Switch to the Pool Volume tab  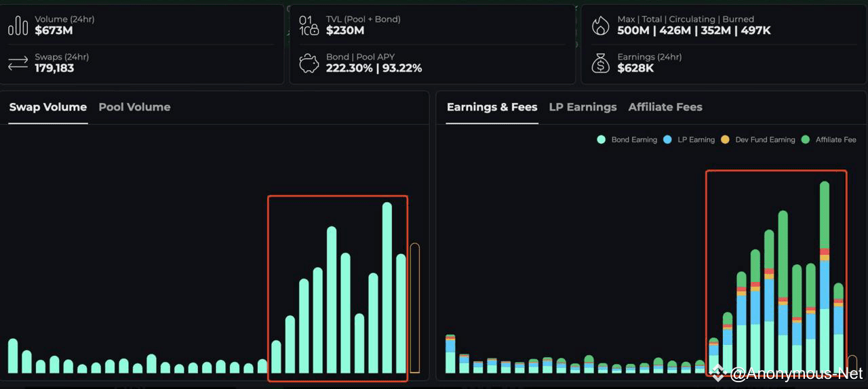[134, 107]
